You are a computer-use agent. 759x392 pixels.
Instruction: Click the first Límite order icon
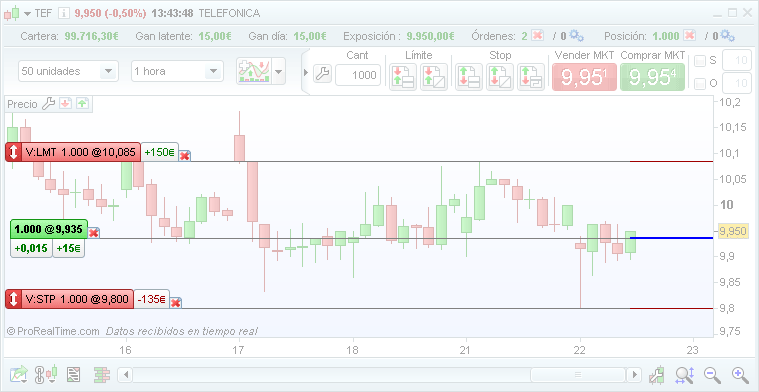point(403,77)
